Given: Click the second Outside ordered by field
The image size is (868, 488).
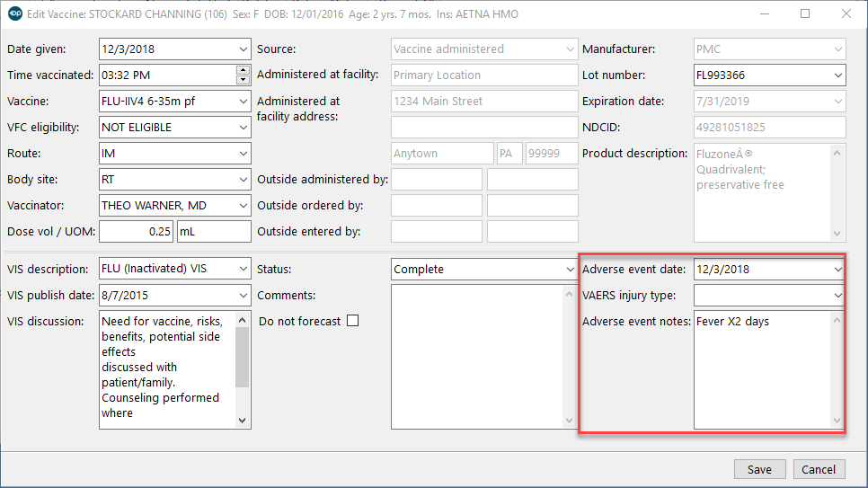Looking at the screenshot, I should point(533,206).
